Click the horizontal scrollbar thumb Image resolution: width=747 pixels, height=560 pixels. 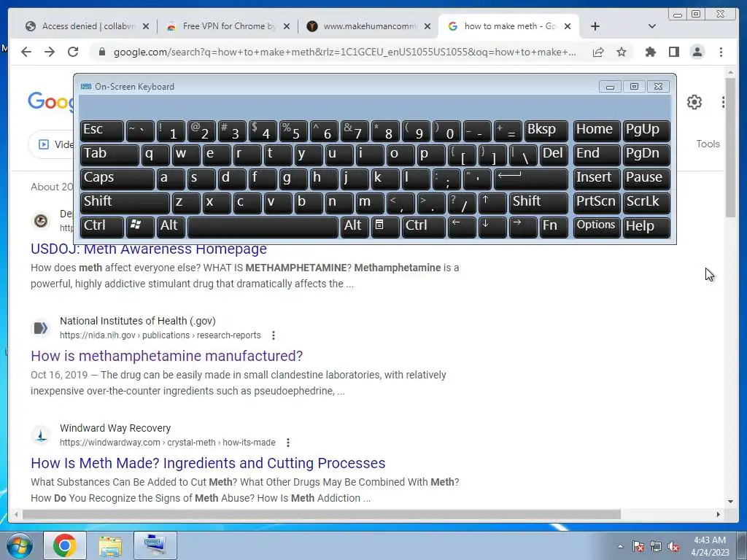click(x=322, y=514)
